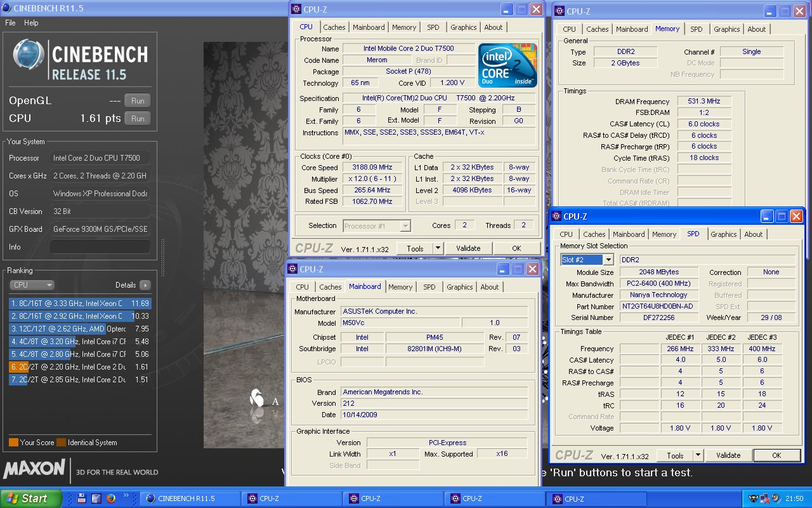Open Graphics tab in the Mainboard window
This screenshot has width=812, height=508.
tap(460, 287)
